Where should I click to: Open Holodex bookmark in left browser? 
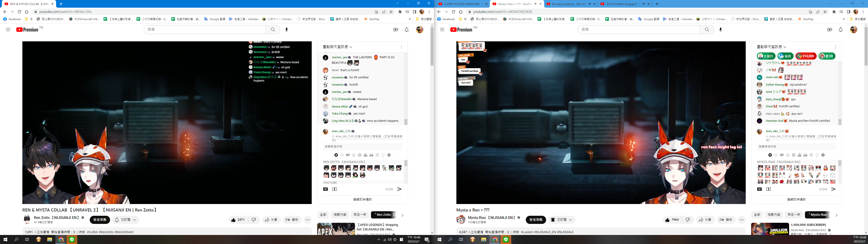[244, 19]
